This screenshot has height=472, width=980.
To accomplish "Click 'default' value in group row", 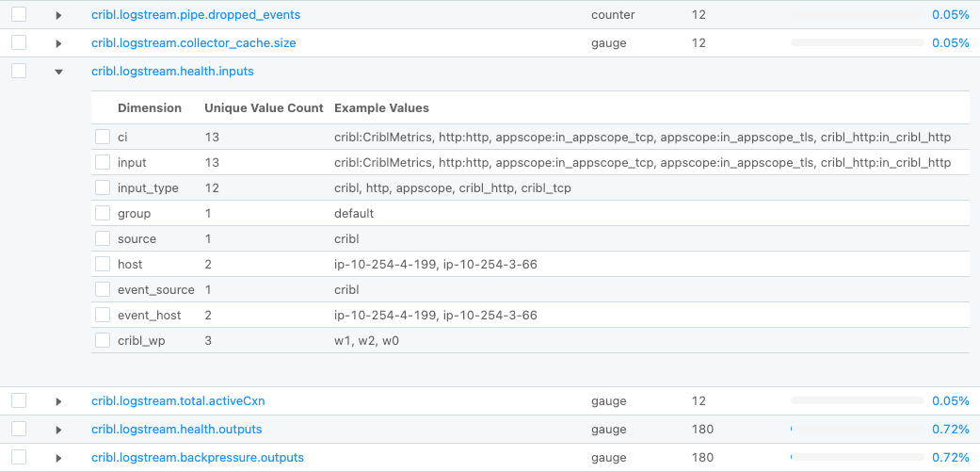I will coord(354,213).
